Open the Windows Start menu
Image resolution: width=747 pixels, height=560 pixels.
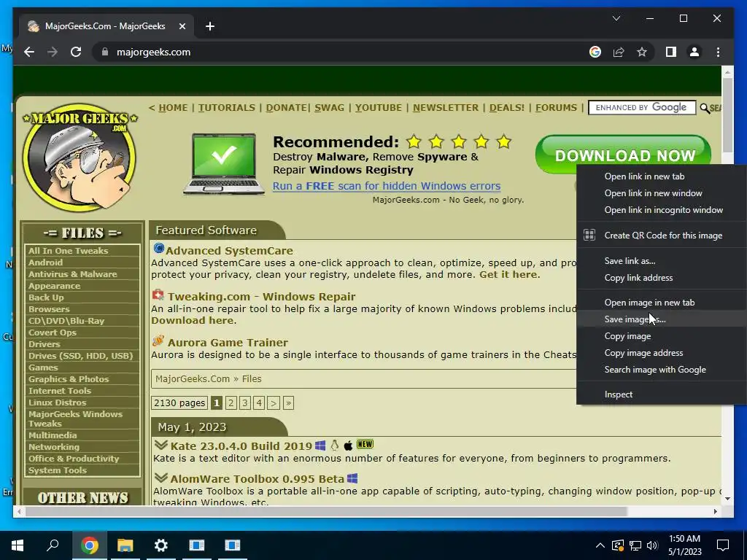[x=18, y=545]
